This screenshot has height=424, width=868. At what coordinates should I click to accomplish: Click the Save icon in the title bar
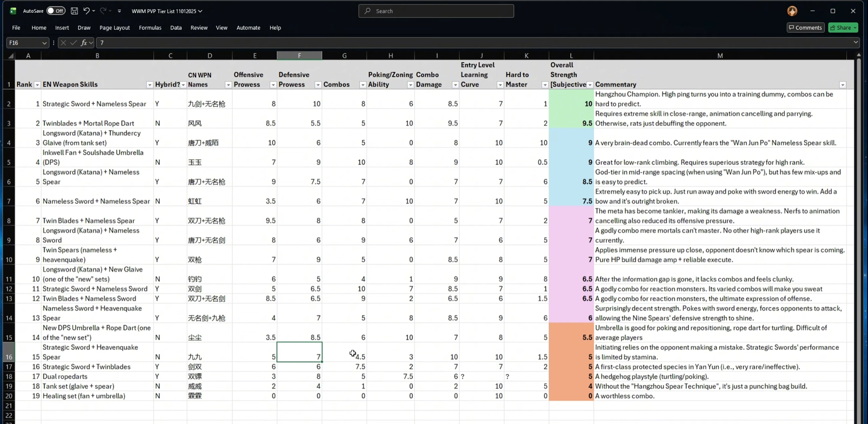click(x=74, y=11)
